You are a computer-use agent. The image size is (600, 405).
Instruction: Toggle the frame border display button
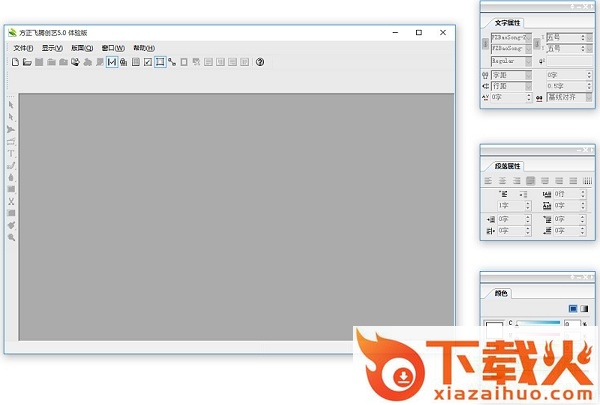coord(159,62)
